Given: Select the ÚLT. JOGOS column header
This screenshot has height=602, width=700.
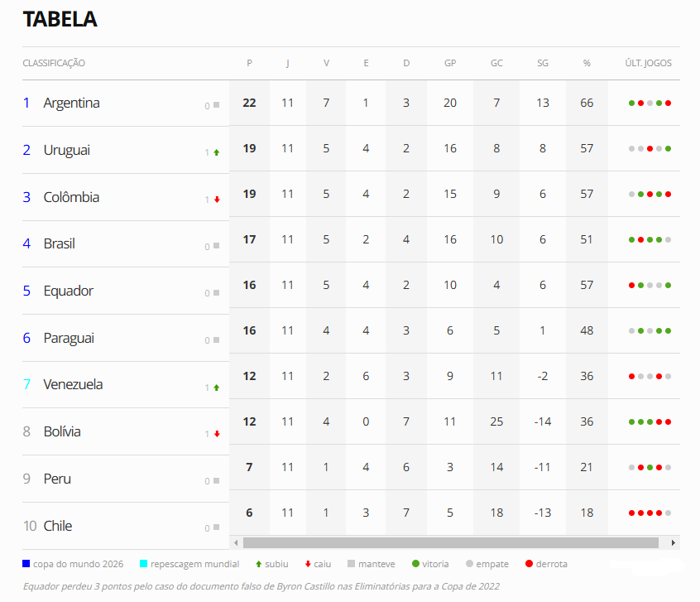Looking at the screenshot, I should pos(648,63).
